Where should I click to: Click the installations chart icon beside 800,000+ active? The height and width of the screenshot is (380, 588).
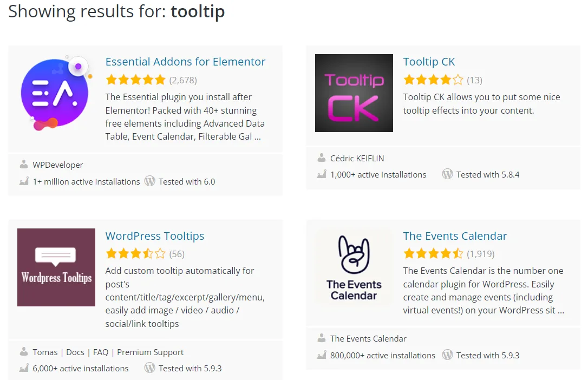pos(322,355)
